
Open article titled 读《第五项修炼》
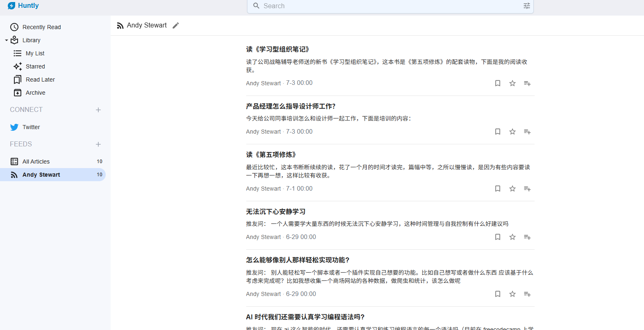click(271, 155)
